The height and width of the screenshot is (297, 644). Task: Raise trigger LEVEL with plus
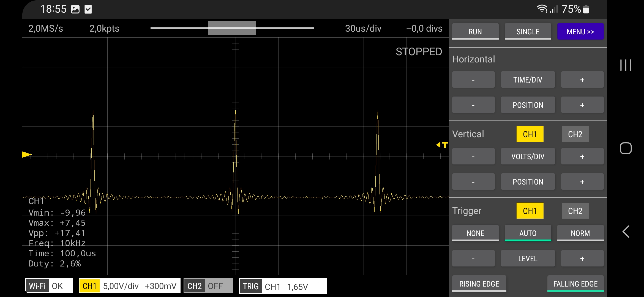coord(582,258)
